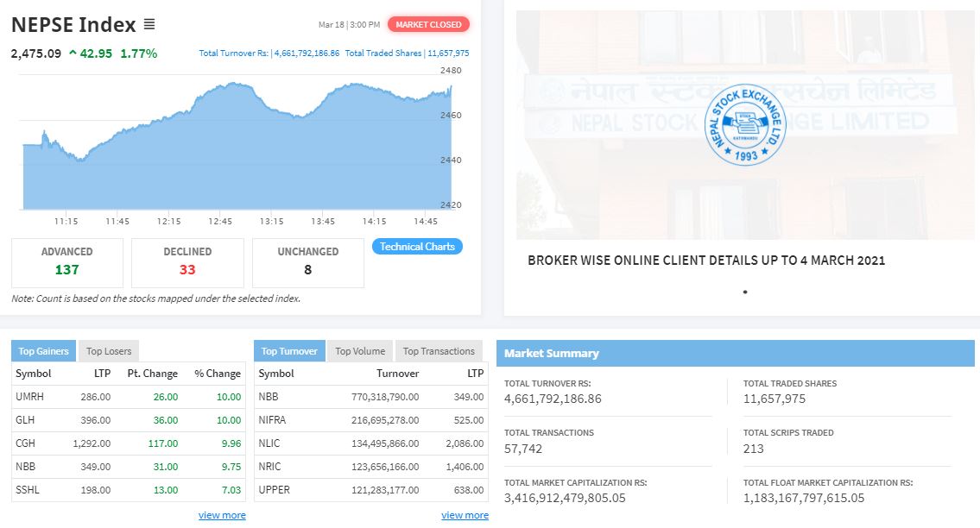The height and width of the screenshot is (528, 980).
Task: Switch to the Top Gainers tab
Action: pyautogui.click(x=44, y=351)
